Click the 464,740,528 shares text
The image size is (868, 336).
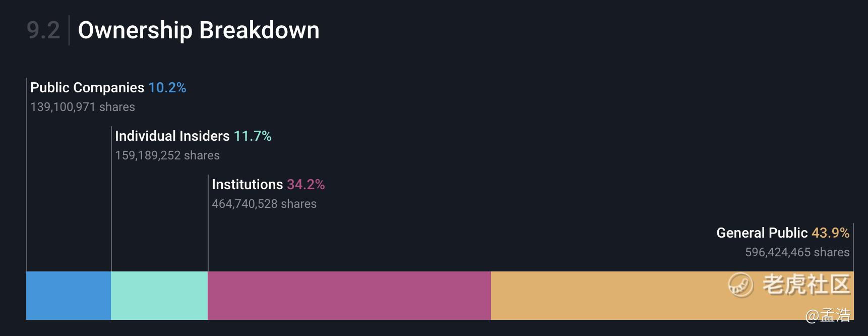click(x=264, y=204)
